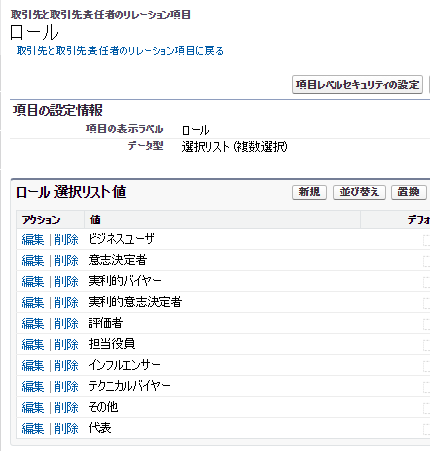Click 新規 button to add value
Viewport: 430px width, 451px height.
pyautogui.click(x=309, y=192)
